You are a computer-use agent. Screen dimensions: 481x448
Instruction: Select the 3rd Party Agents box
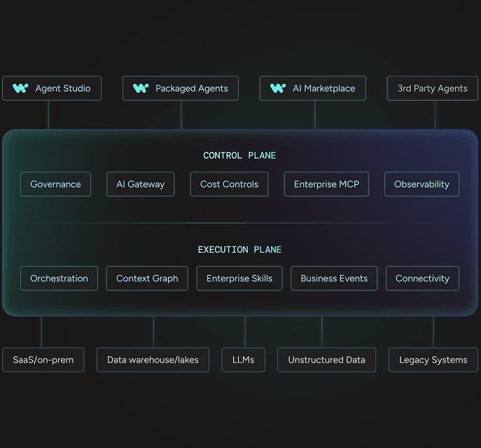(433, 88)
